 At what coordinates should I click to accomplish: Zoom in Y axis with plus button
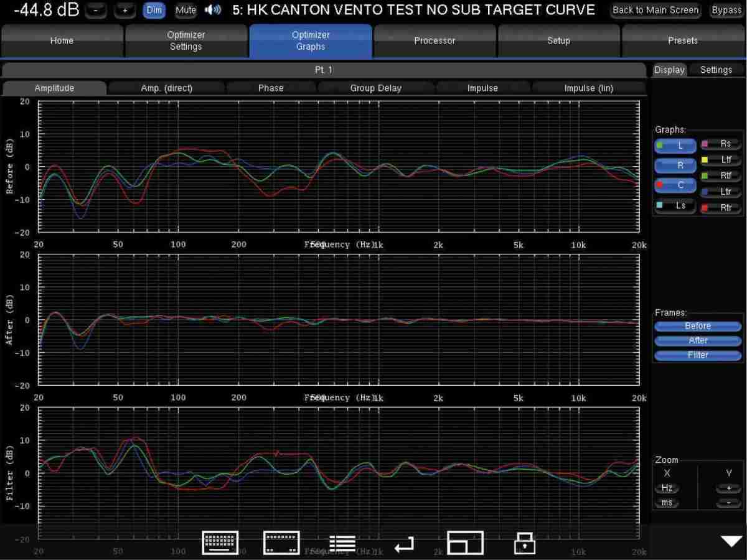click(x=729, y=488)
